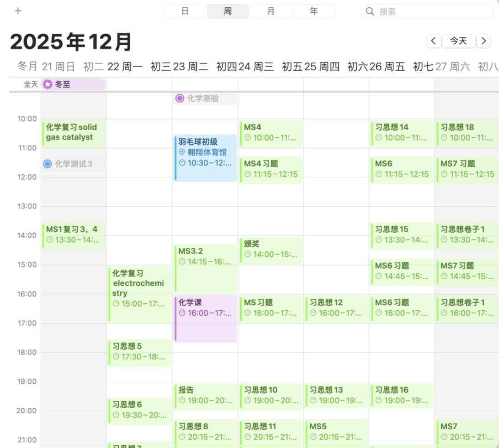Viewport: 499px width, 448px height.
Task: Select MS7 习题 event at 14:45
Action: [x=467, y=272]
